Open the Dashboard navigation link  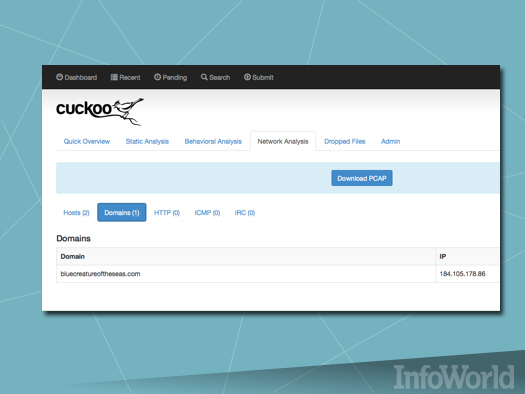(x=77, y=77)
